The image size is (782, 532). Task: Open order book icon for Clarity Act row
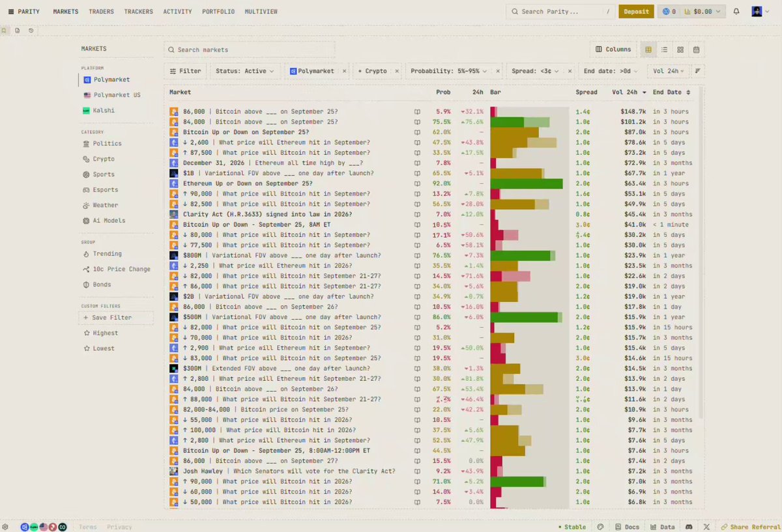click(x=418, y=214)
